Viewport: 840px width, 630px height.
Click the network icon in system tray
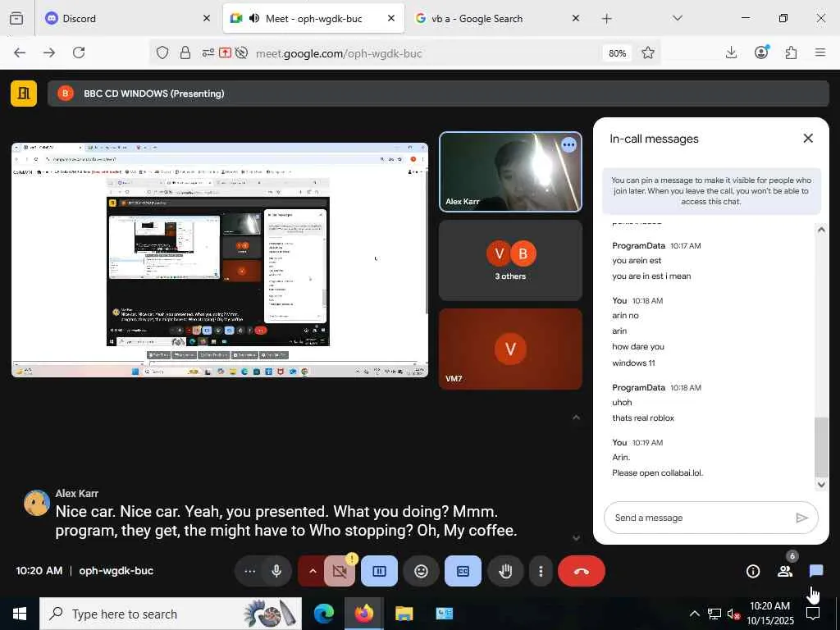pos(714,614)
